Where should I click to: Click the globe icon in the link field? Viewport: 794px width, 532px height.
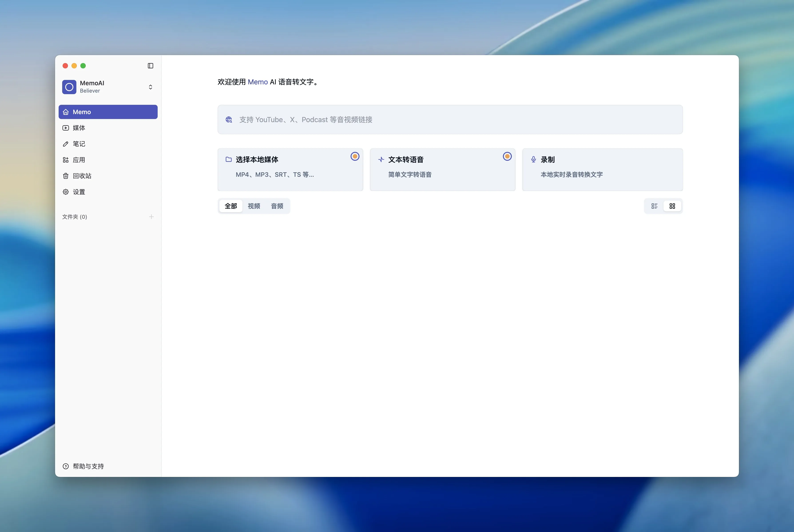pyautogui.click(x=229, y=119)
